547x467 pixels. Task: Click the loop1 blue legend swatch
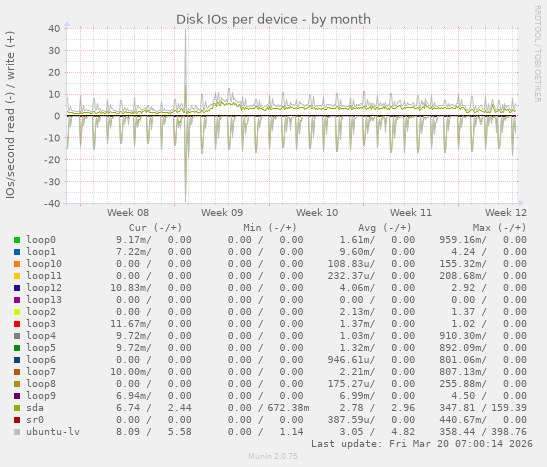point(17,252)
